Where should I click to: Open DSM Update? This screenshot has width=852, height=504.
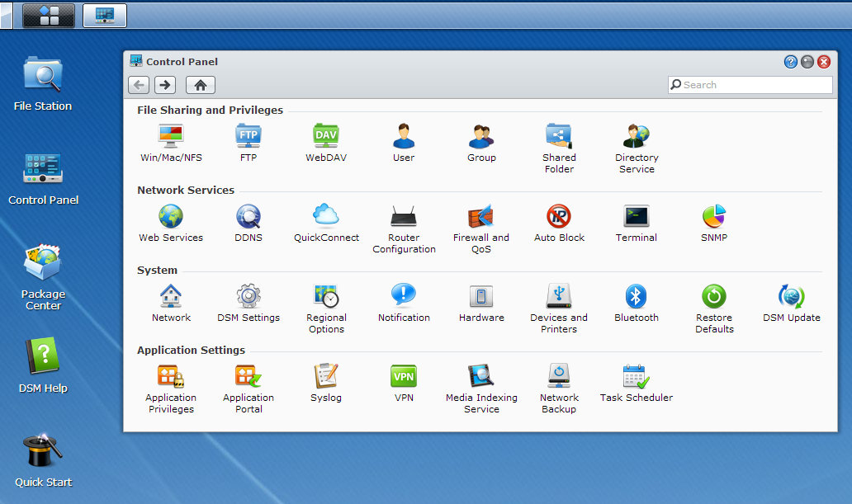792,303
